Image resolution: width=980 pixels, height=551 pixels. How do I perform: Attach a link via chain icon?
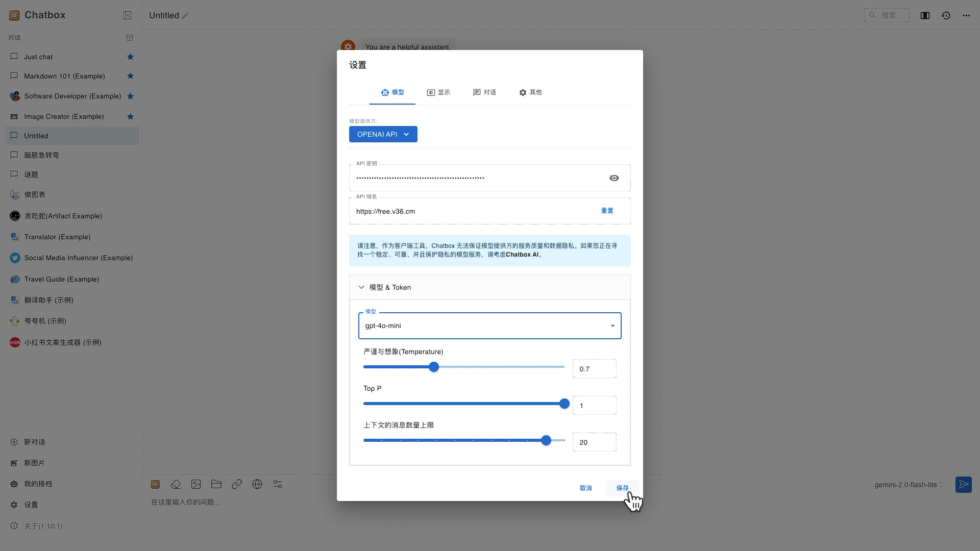pyautogui.click(x=237, y=484)
